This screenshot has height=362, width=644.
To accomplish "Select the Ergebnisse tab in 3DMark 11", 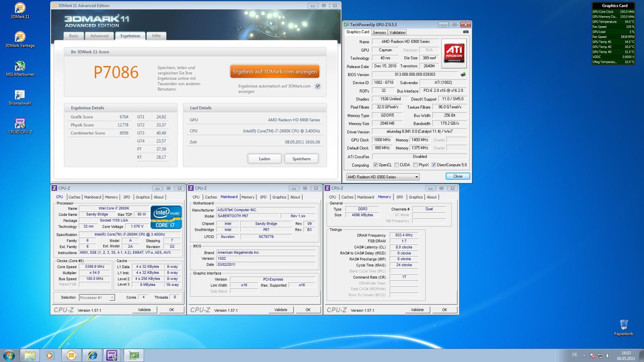I will click(x=130, y=36).
